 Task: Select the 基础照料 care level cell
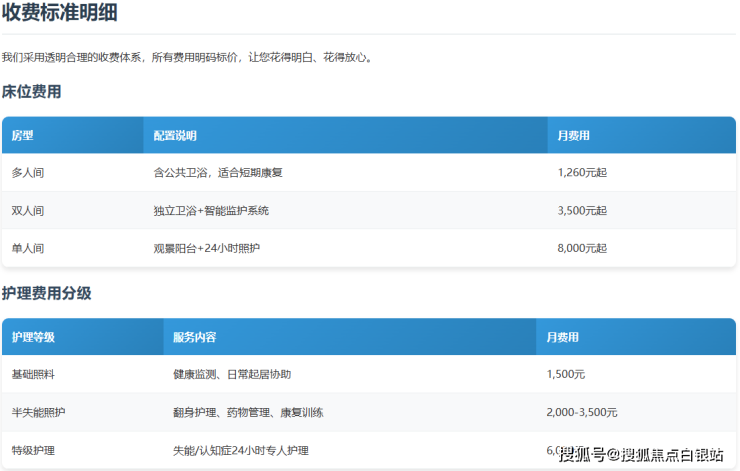click(x=34, y=374)
